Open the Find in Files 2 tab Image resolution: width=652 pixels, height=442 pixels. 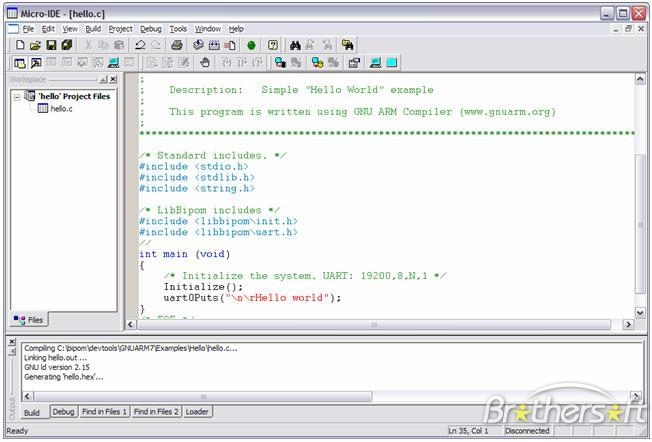pos(156,412)
